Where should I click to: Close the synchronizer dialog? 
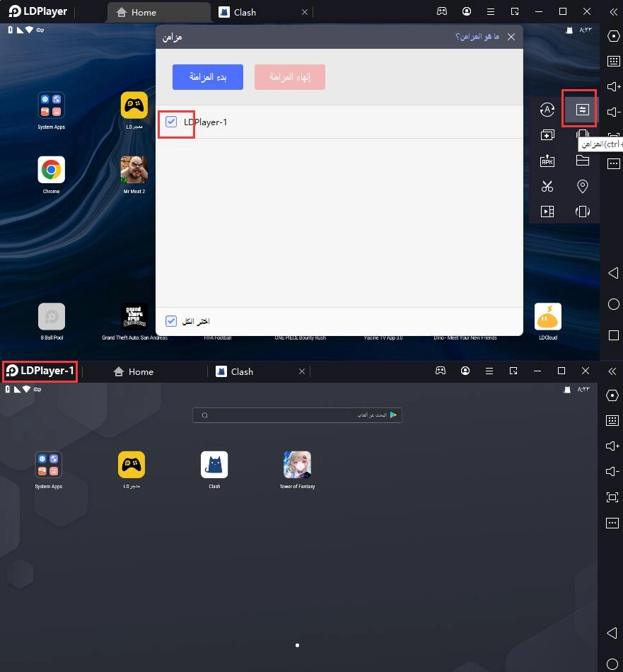(x=511, y=37)
